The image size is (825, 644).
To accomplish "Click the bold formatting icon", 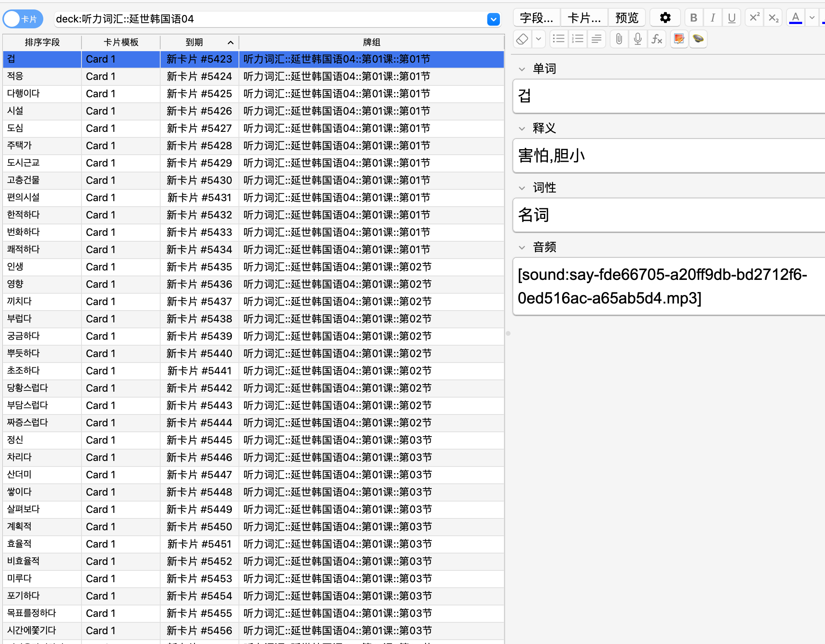I will tap(694, 18).
